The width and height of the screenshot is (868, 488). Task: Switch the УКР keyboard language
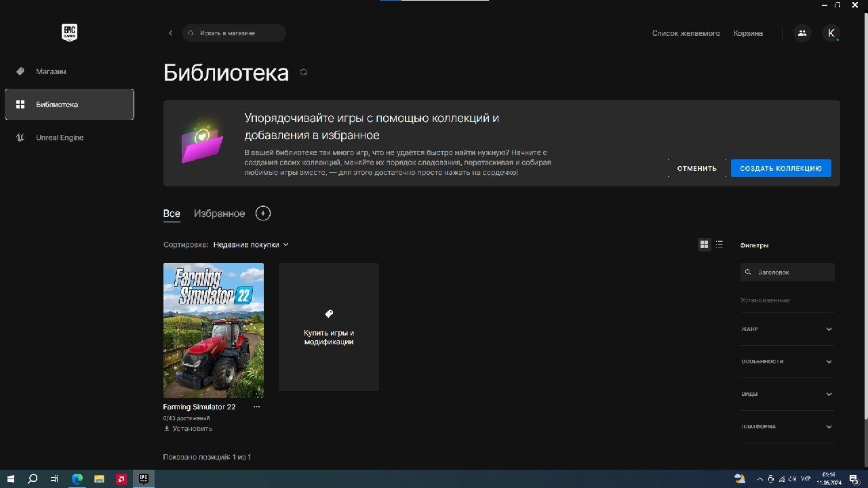click(806, 479)
